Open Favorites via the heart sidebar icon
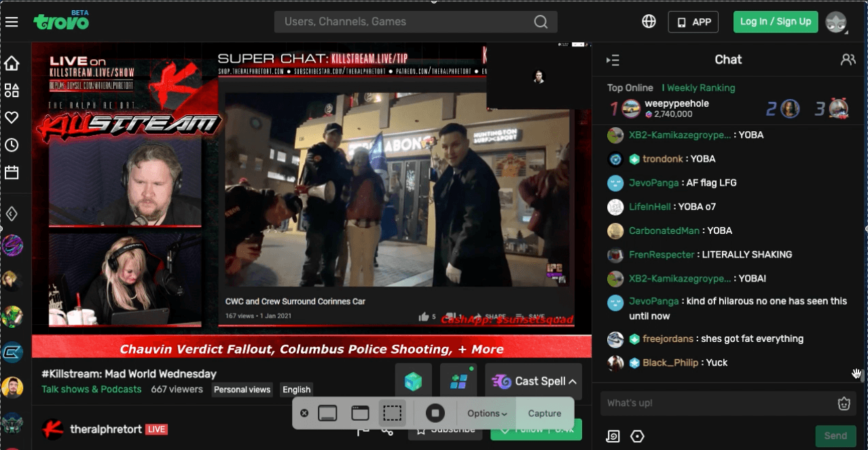Viewport: 868px width, 450px height. (11, 117)
